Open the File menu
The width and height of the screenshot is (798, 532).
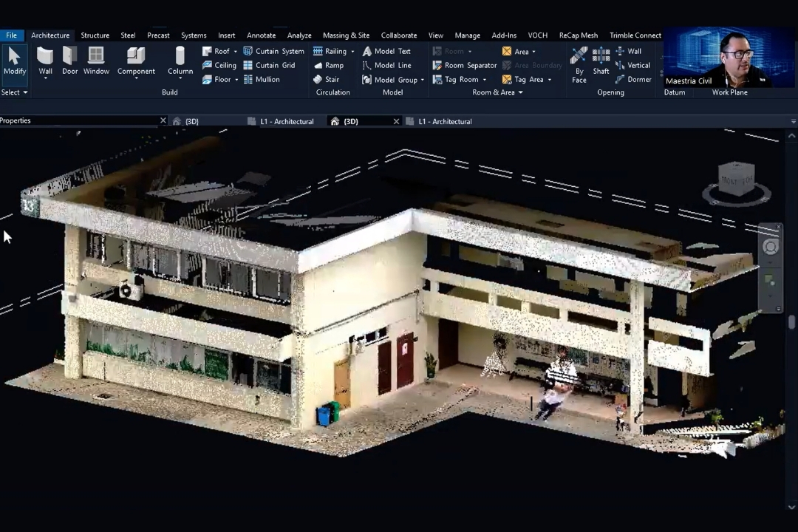click(11, 35)
